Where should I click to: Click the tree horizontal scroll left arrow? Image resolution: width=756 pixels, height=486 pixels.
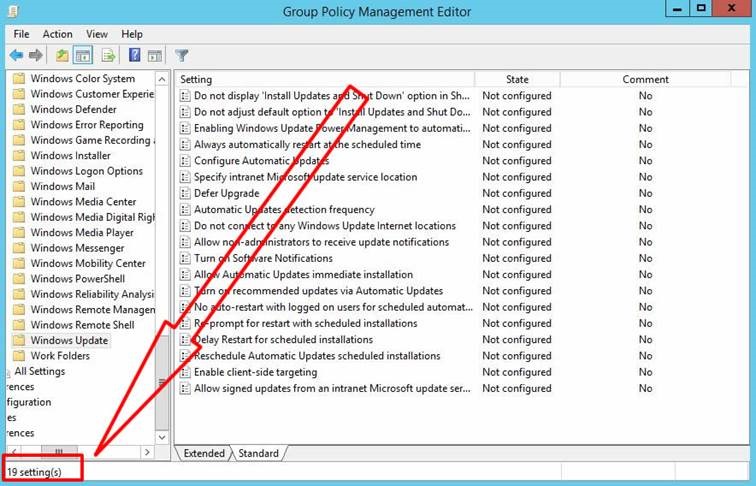click(14, 452)
